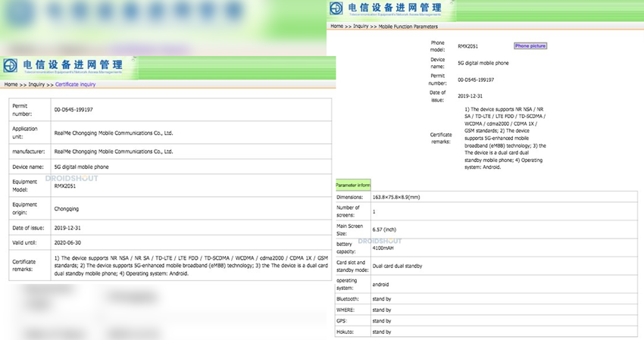This screenshot has width=644, height=340.
Task: Click the Certificate inquiry breadcrumb link
Action: (x=75, y=85)
